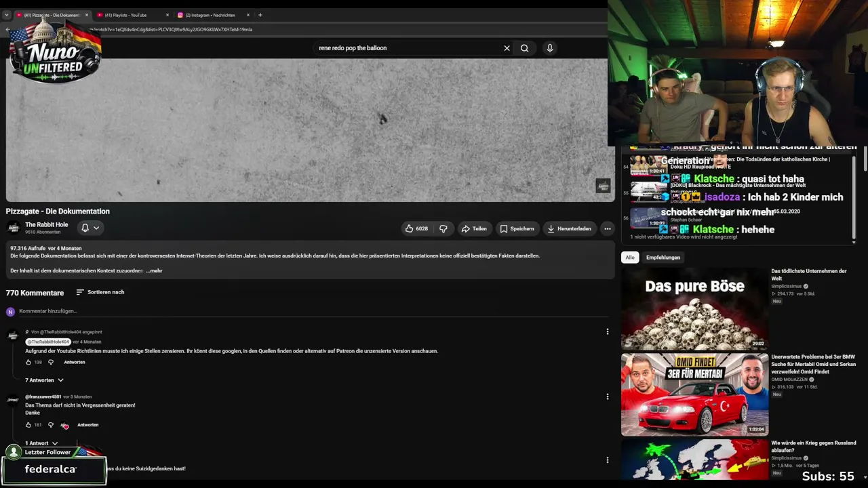Click creator heart on franzxawer4501 comment
The image size is (868, 488).
click(64, 425)
